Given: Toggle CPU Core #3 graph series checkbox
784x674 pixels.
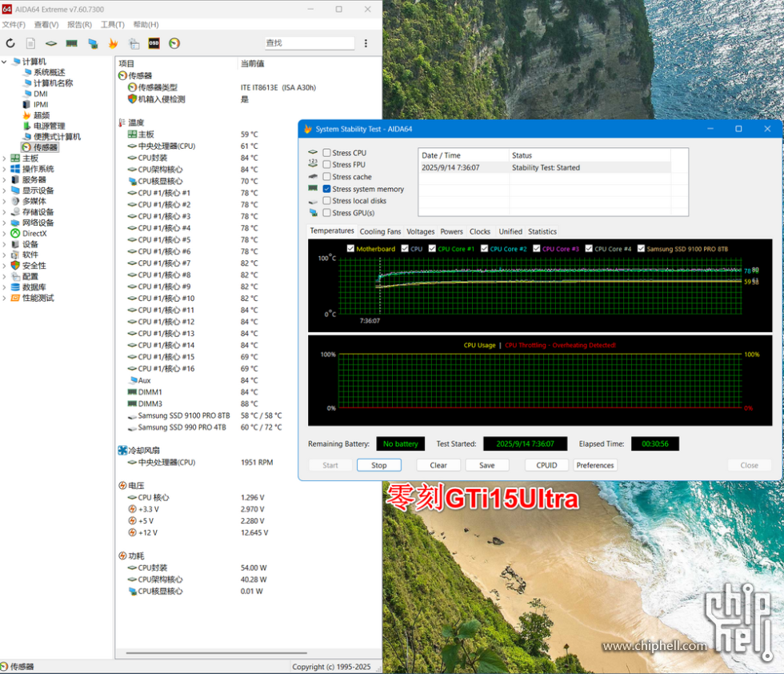Looking at the screenshot, I should click(537, 249).
